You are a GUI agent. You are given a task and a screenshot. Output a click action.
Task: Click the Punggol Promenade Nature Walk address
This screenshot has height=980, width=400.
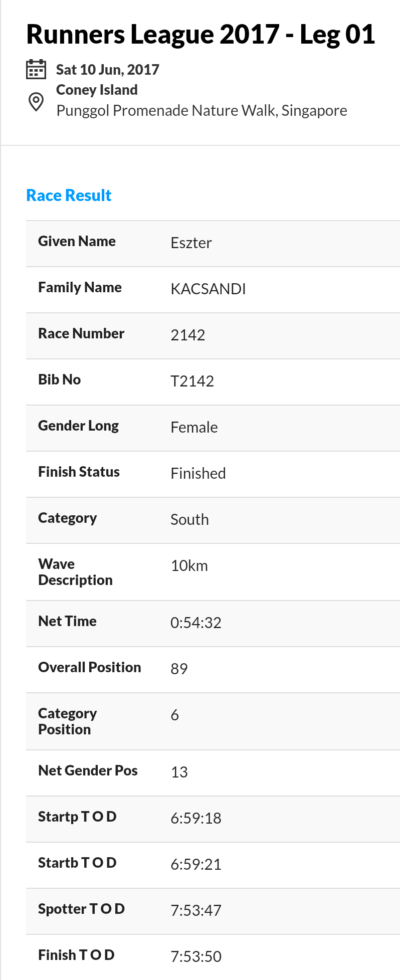click(202, 110)
